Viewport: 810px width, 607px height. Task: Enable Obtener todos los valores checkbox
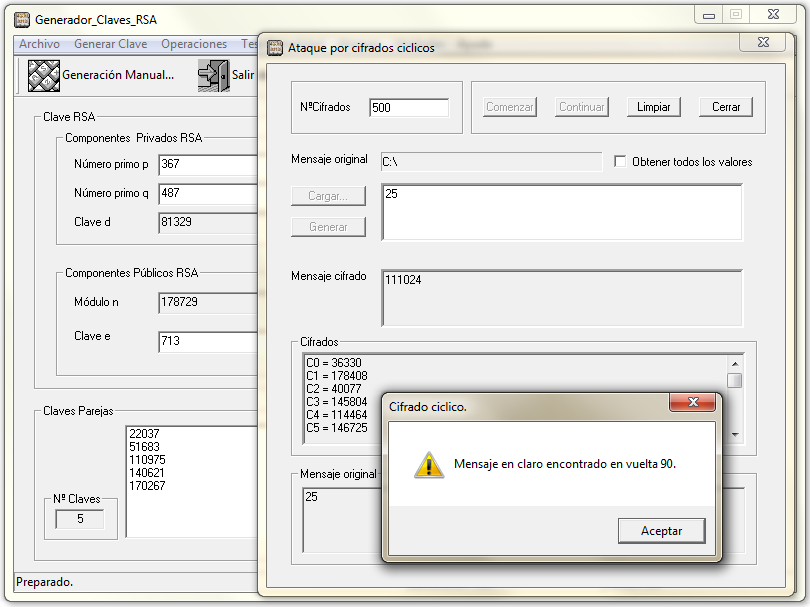[620, 162]
